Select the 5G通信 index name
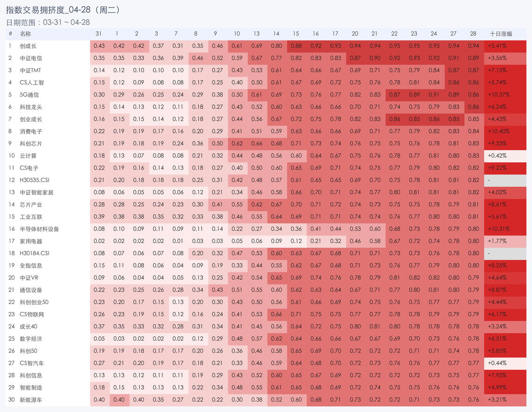The image size is (532, 412). point(30,95)
